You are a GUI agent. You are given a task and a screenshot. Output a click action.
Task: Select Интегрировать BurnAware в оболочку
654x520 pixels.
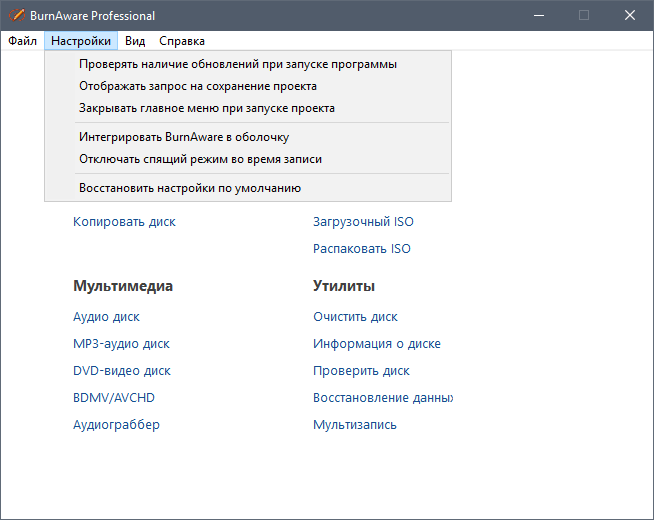(x=248, y=137)
